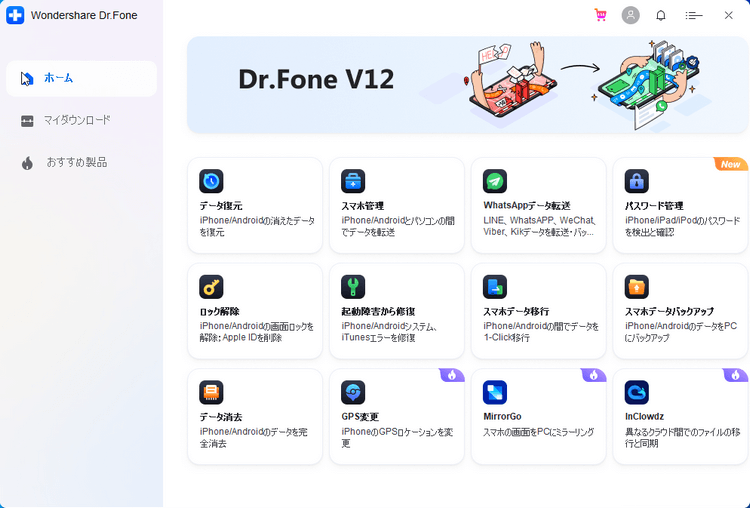Click description 'LINE、WhatsAPP、WeChat、Viber'
The image size is (750, 508).
(539, 226)
